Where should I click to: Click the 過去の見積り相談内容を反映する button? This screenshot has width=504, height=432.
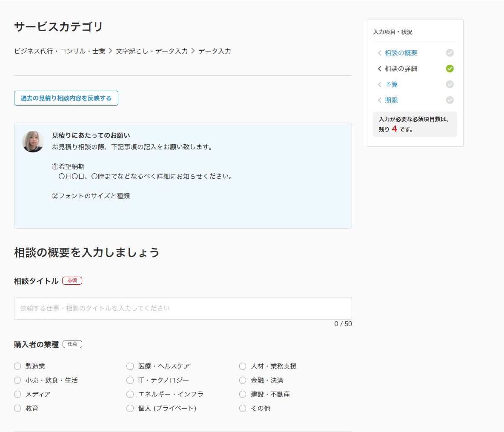[66, 98]
